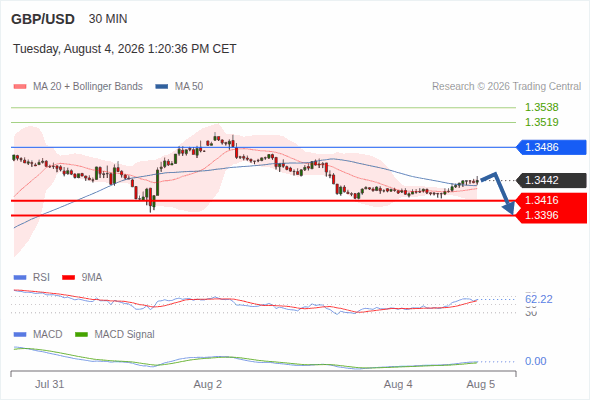Click the Aug 5 date axis label
Viewport: 590px width, 400px height.
(x=481, y=385)
